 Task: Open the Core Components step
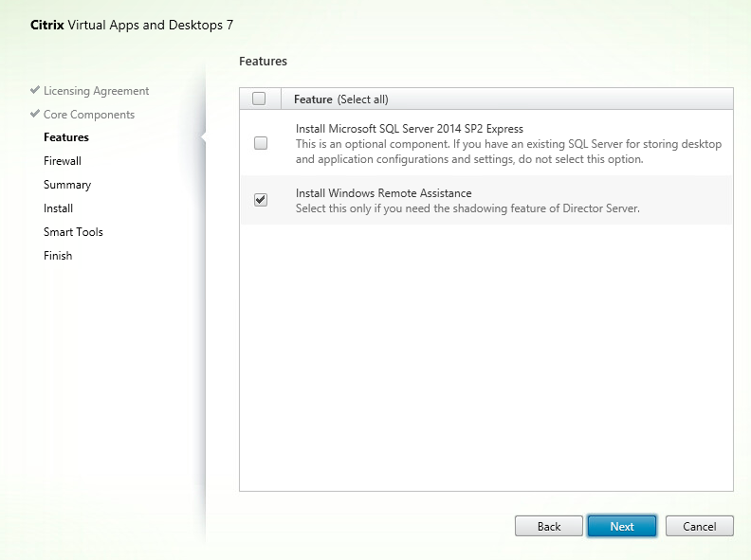[89, 115]
